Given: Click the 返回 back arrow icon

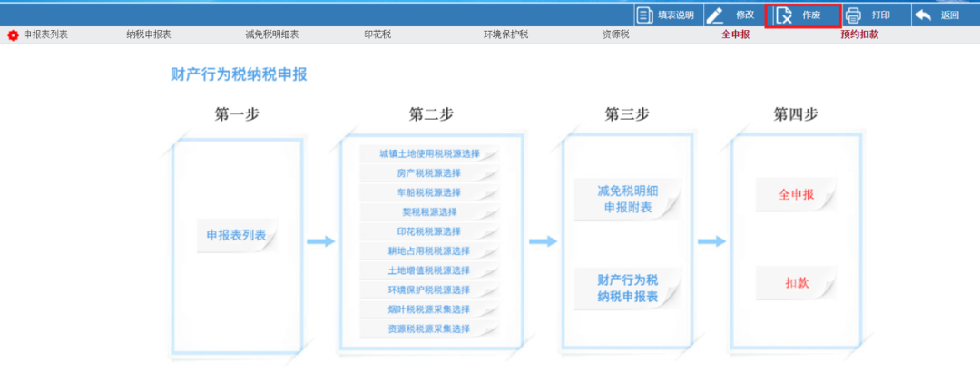Looking at the screenshot, I should [x=923, y=15].
